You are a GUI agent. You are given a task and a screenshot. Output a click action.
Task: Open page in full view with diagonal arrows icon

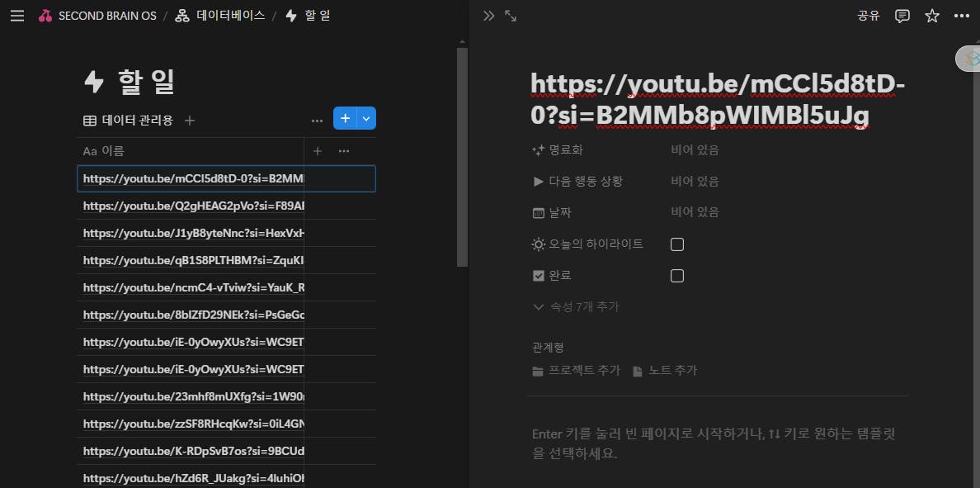pos(511,17)
